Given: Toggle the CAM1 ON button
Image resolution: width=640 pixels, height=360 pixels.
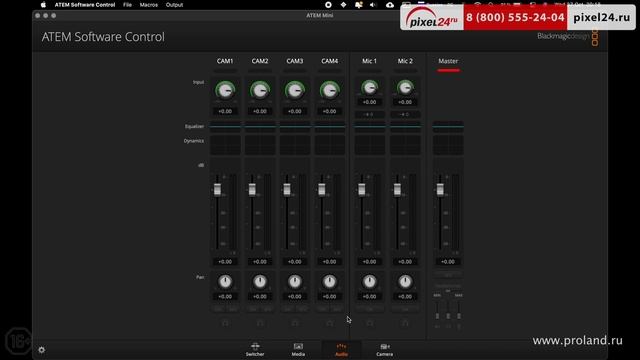Looking at the screenshot, I should tap(218, 309).
